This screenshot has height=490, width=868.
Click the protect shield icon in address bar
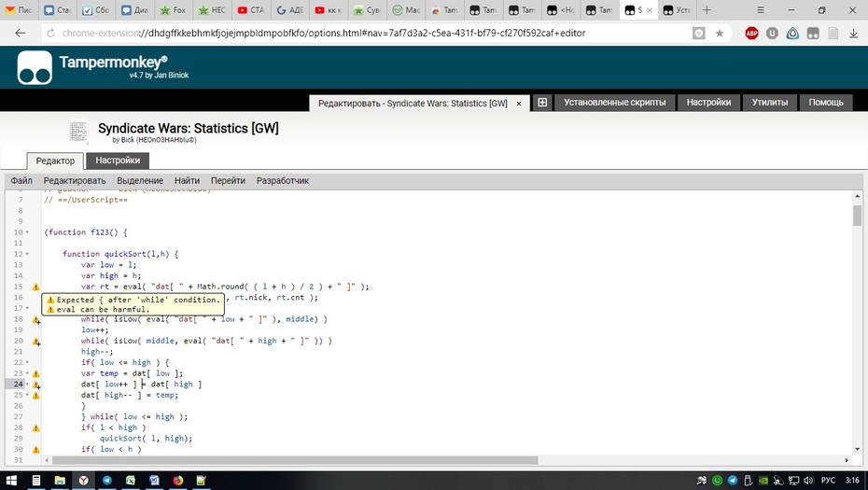click(699, 34)
